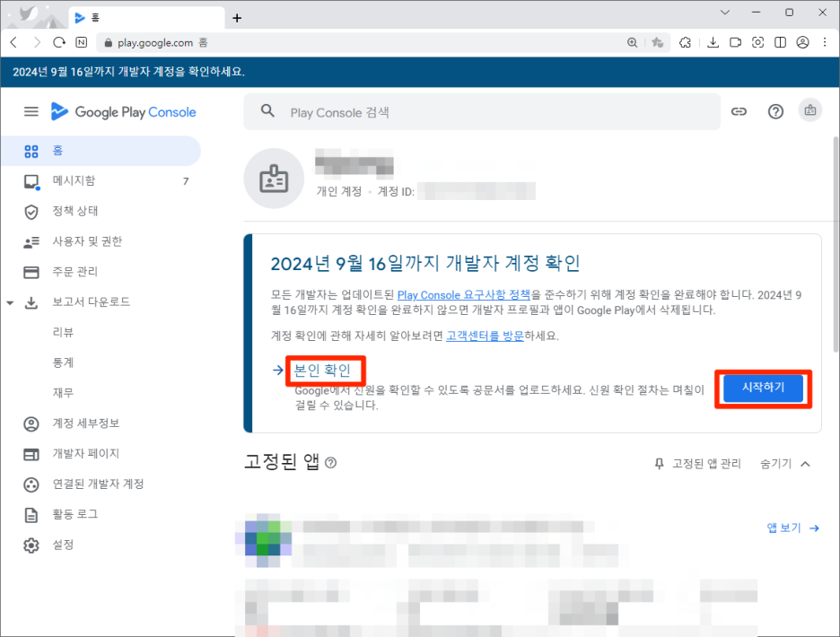Viewport: 840px width, 637px height.
Task: Open a new browser tab
Action: click(237, 18)
